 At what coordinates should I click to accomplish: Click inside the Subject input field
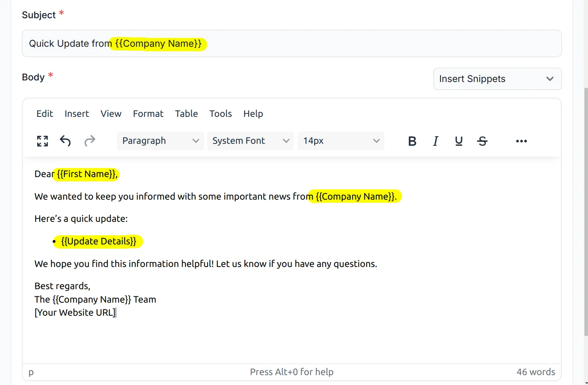pos(292,44)
